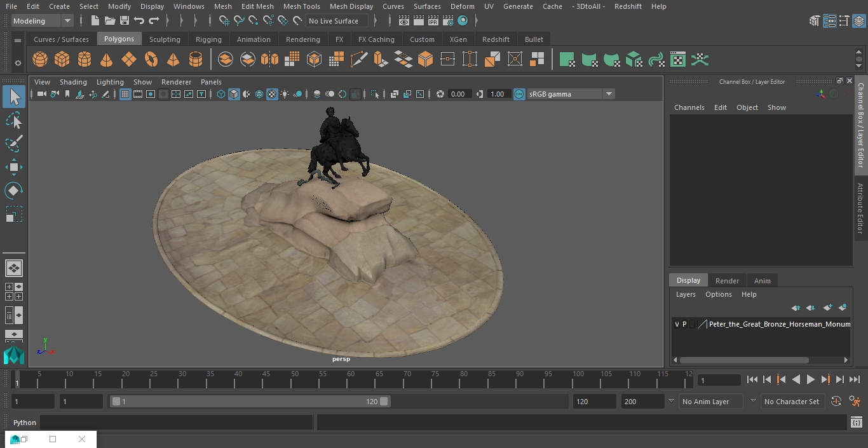Select the Peter_the_Great_Bronze_Horseman layer
The width and height of the screenshot is (868, 448).
(x=779, y=324)
